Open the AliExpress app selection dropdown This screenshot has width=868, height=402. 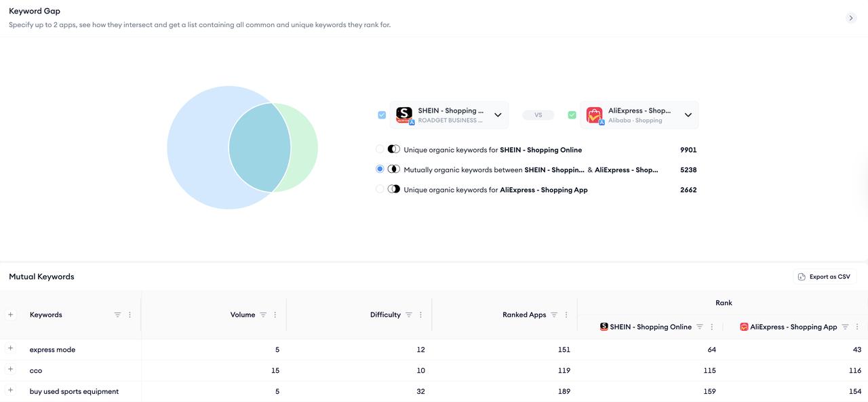click(x=688, y=115)
